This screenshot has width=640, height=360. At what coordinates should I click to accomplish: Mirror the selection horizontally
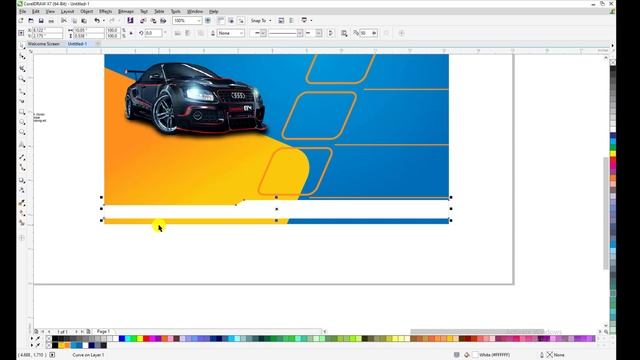(178, 33)
